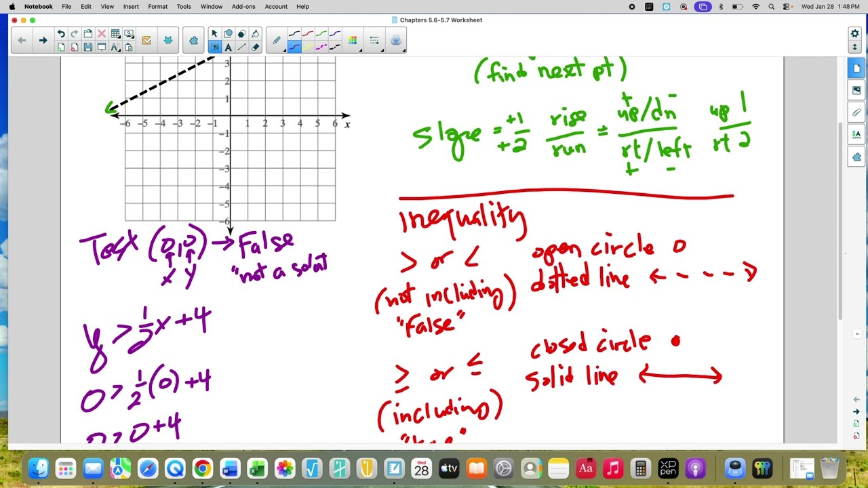The width and height of the screenshot is (868, 488).
Task: Open the Add-ons menu
Action: [x=243, y=7]
